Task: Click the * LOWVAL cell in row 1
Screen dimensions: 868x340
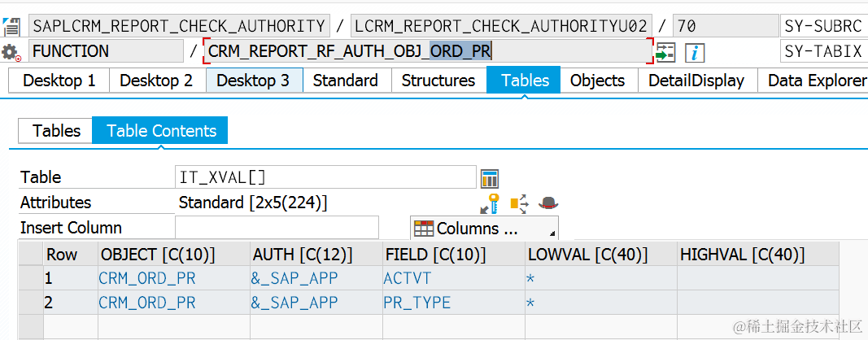Action: [x=601, y=278]
